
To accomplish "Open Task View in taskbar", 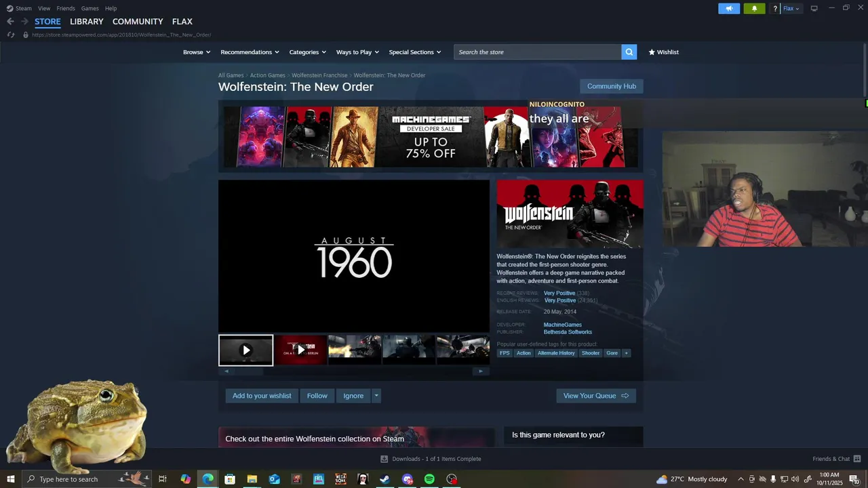I will (163, 479).
